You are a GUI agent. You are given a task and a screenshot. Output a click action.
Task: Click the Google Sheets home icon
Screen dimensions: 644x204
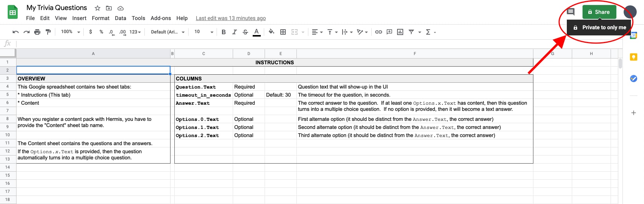click(13, 12)
